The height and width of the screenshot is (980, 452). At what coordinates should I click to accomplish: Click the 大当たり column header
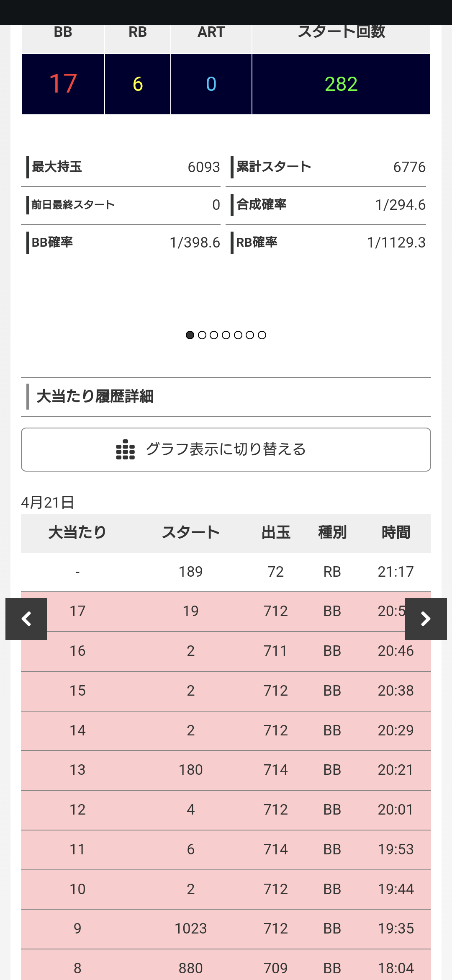[x=77, y=533]
